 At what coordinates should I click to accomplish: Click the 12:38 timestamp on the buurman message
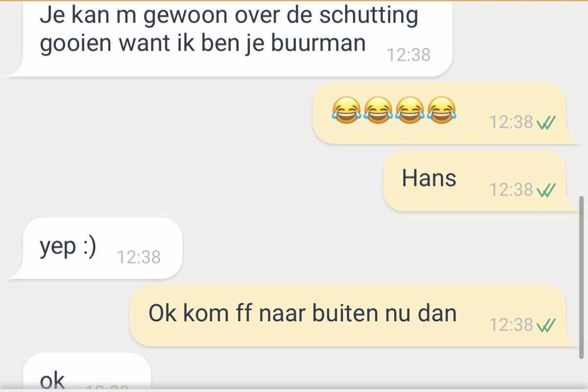[409, 55]
